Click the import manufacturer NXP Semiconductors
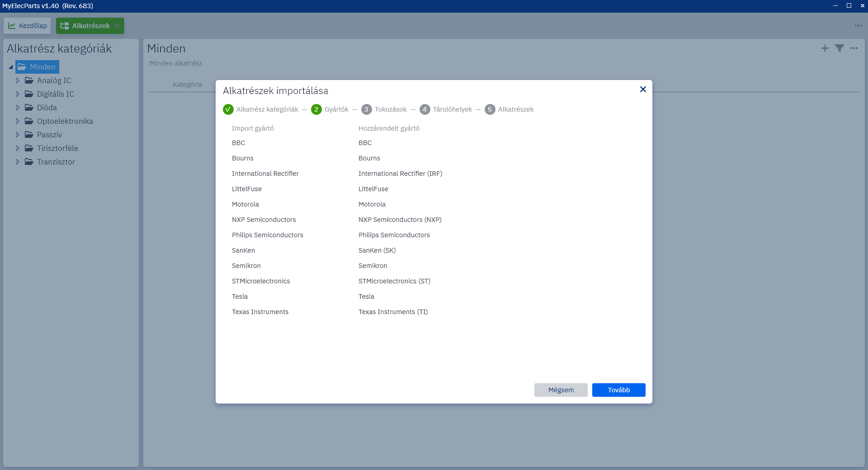 point(264,220)
